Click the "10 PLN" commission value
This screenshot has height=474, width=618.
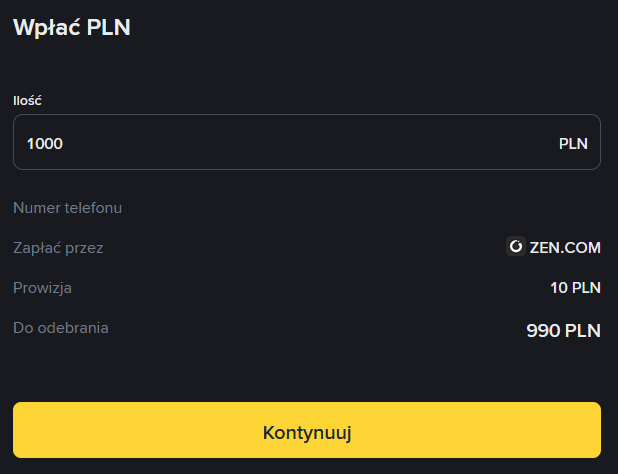click(575, 288)
